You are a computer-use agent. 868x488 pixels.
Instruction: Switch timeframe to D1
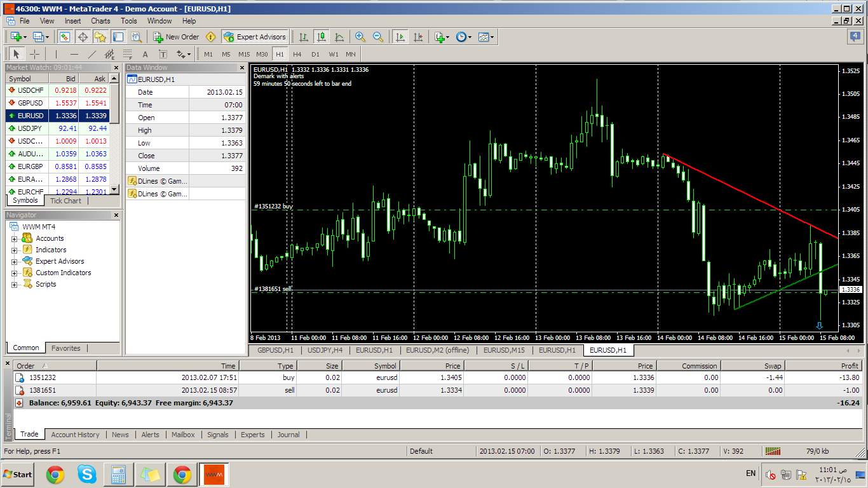315,54
